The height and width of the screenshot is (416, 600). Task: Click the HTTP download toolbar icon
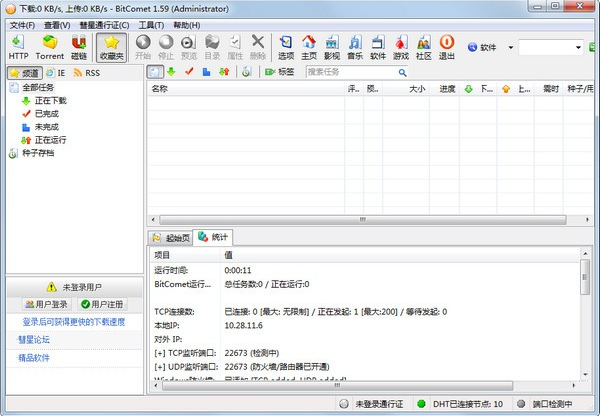(18, 47)
